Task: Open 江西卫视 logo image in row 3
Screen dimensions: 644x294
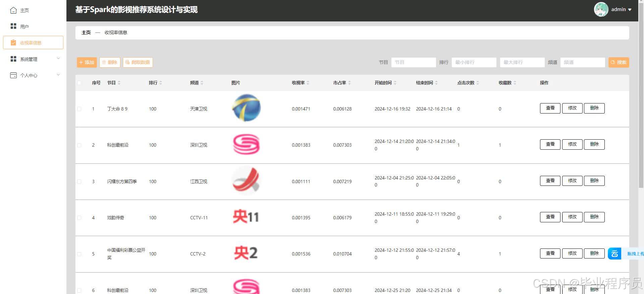Action: tap(247, 180)
